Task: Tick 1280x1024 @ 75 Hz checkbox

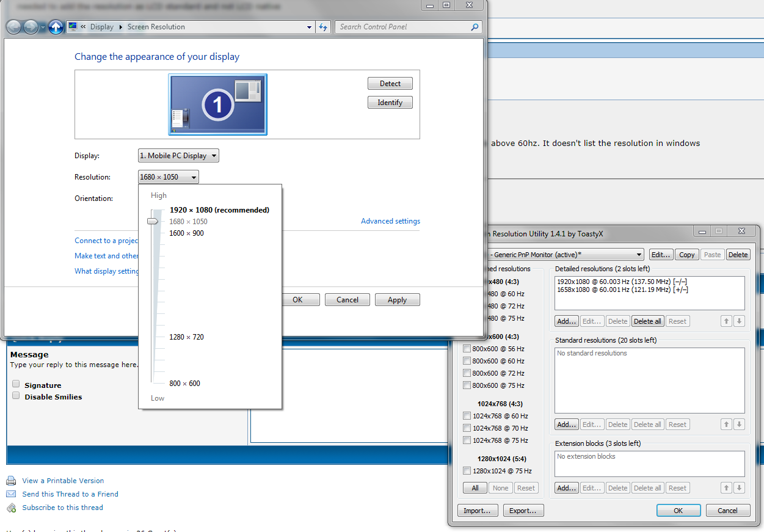Action: pos(467,471)
